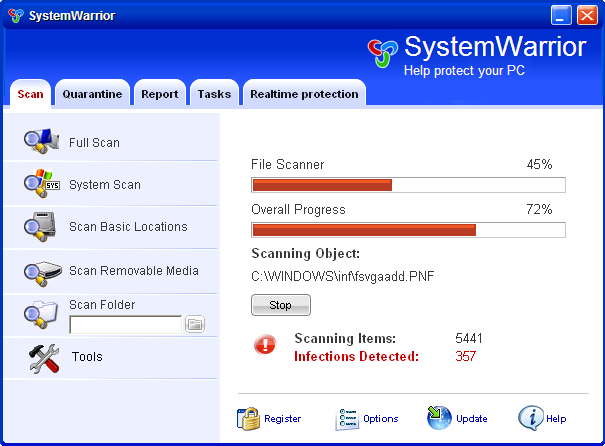The image size is (605, 446).
Task: Open the Tools label
Action: click(87, 356)
